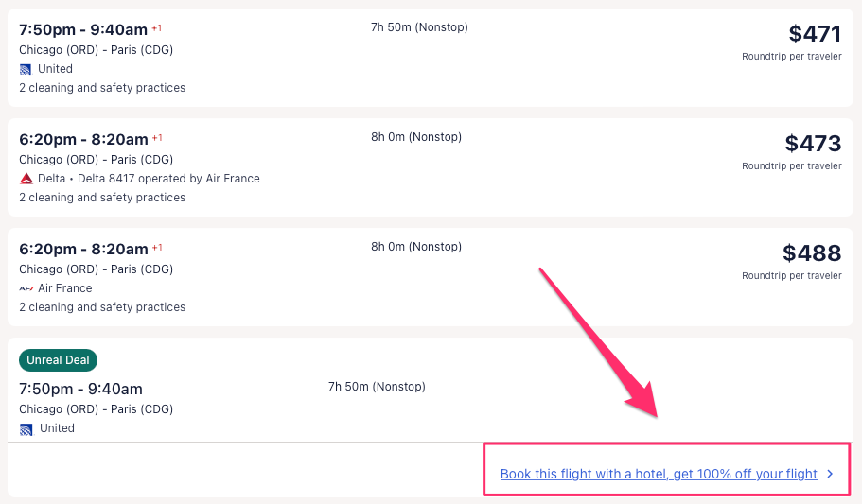Viewport: 862px width, 504px height.
Task: Click the 6:20pm - 8:20am time on the Delta flight
Action: click(x=83, y=139)
